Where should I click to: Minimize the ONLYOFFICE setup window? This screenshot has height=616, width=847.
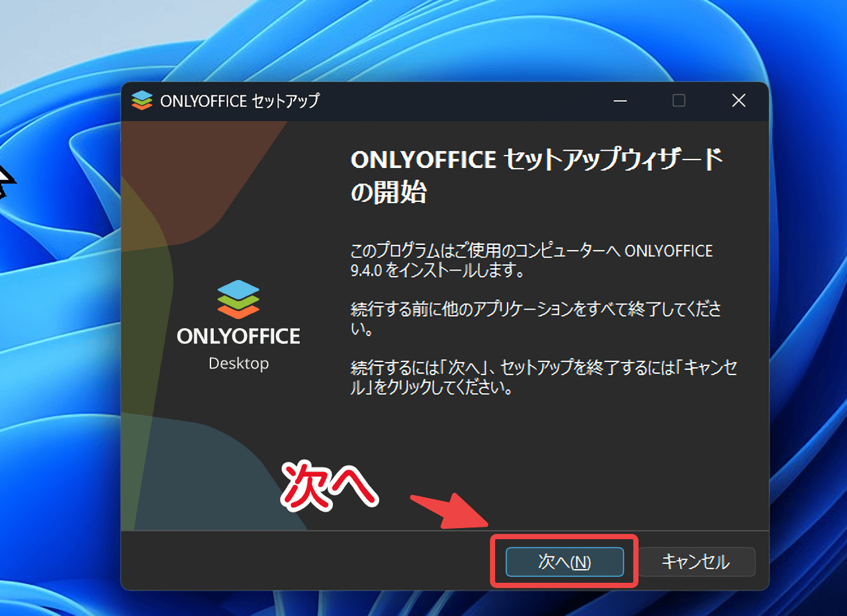coord(620,101)
